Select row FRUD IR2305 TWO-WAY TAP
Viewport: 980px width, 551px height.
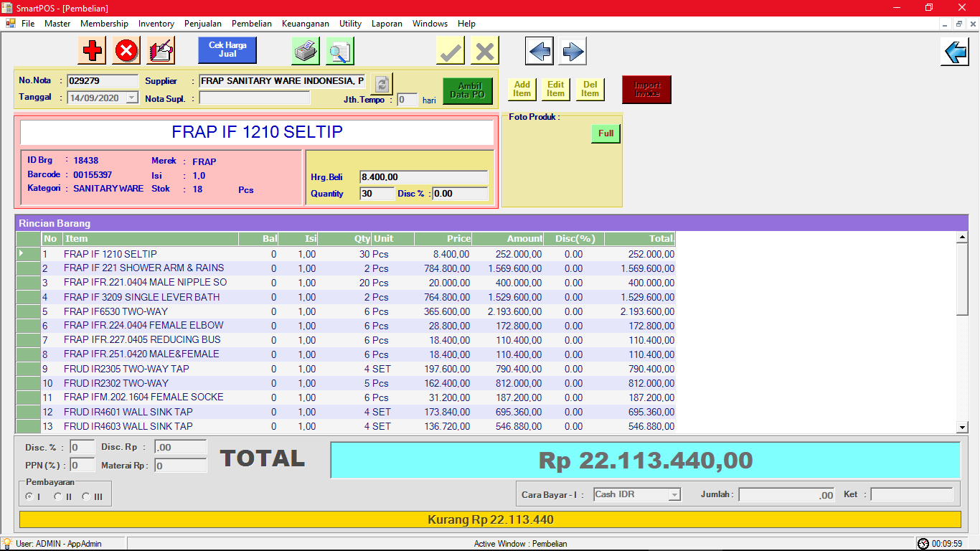346,369
